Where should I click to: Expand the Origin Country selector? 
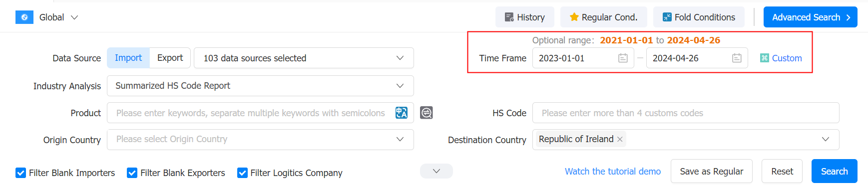point(260,140)
